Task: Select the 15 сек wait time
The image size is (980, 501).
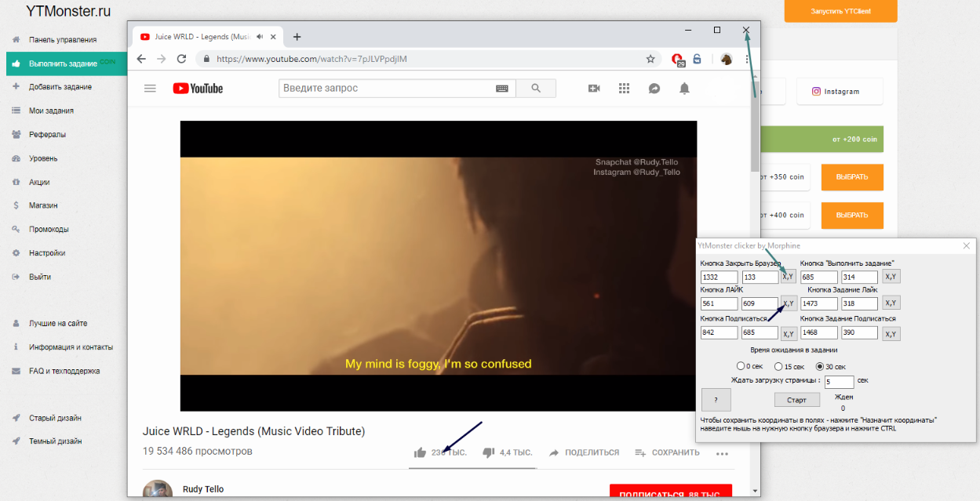Action: (x=778, y=366)
